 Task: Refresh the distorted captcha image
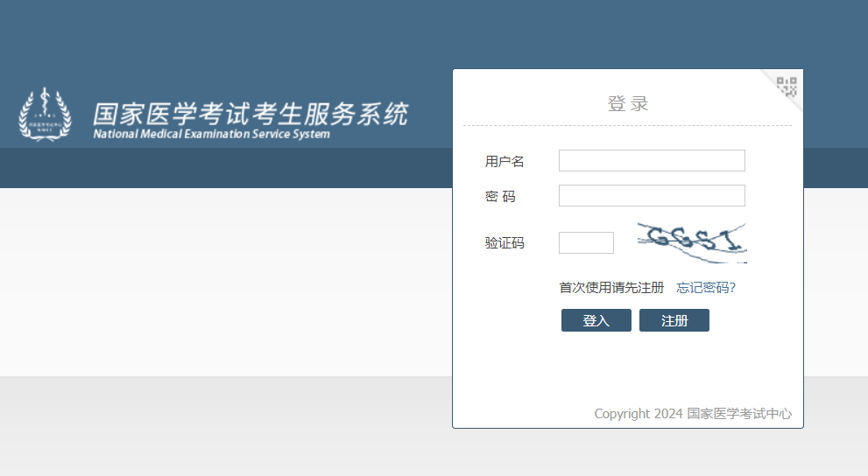click(691, 242)
